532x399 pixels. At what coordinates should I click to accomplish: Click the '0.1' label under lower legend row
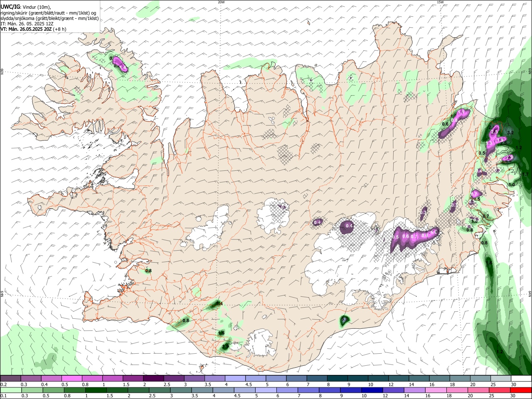[x=3, y=396]
